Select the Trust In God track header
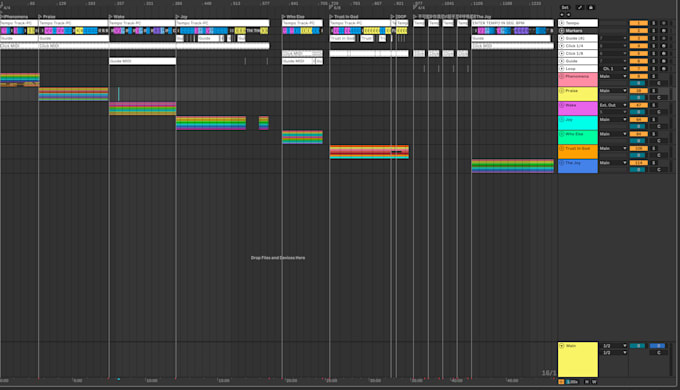This screenshot has height=390, width=680. click(578, 152)
